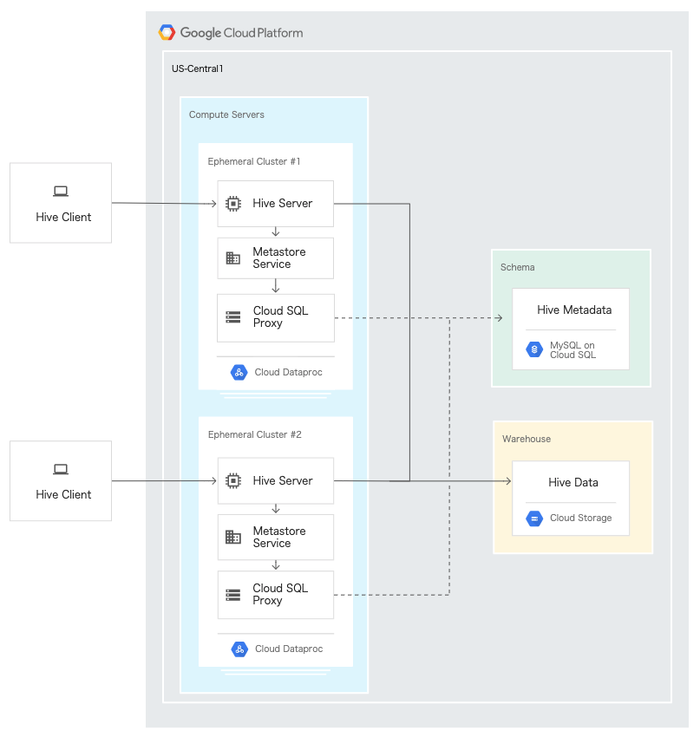Click the Warehouse group label

click(526, 439)
